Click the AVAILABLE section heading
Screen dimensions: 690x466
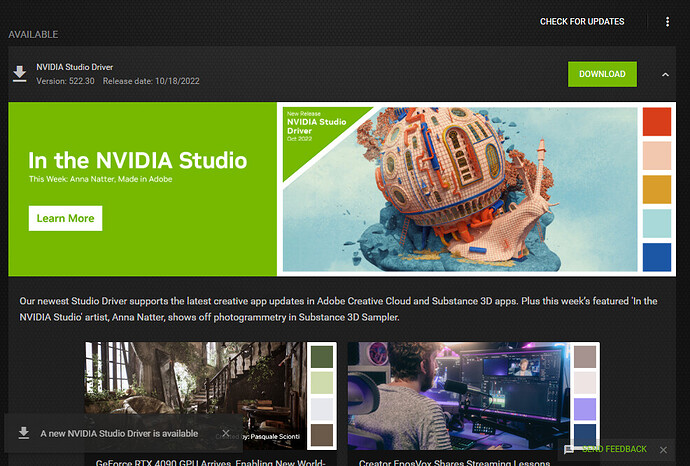33,34
